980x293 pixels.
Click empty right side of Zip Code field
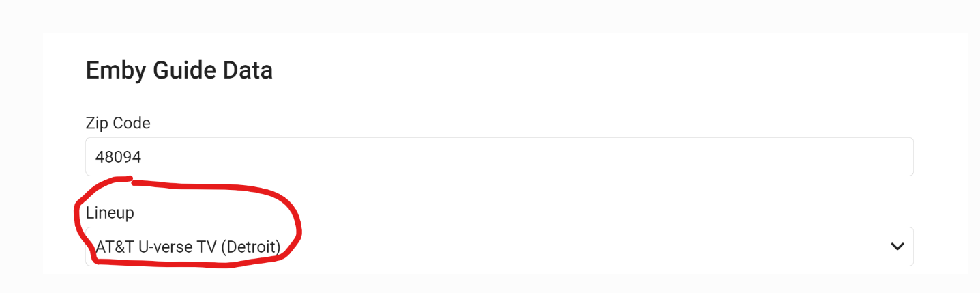(750, 157)
